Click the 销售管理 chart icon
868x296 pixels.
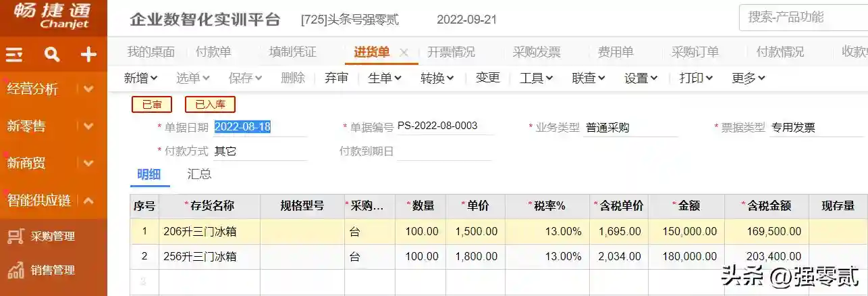click(x=16, y=270)
